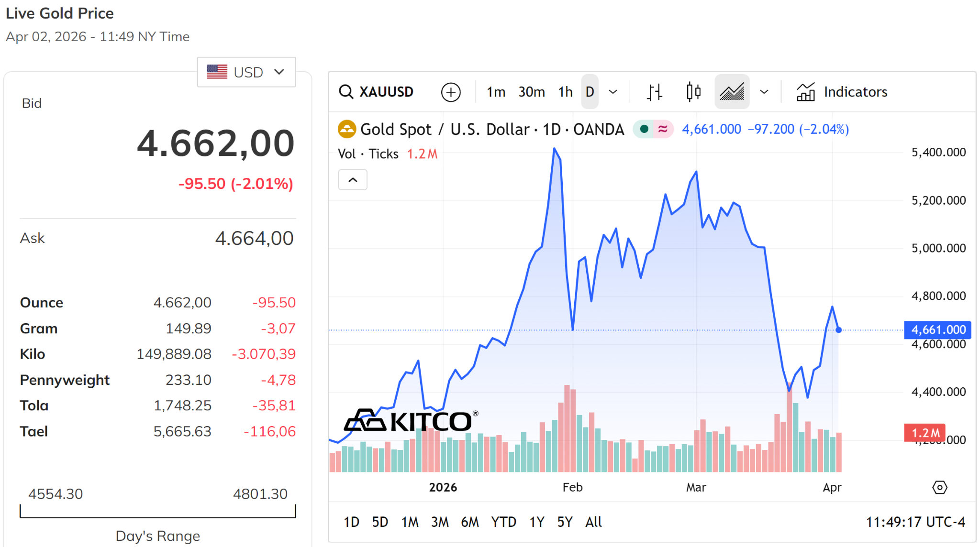The height and width of the screenshot is (547, 980).
Task: Open chart settings hexagon icon
Action: pyautogui.click(x=939, y=487)
